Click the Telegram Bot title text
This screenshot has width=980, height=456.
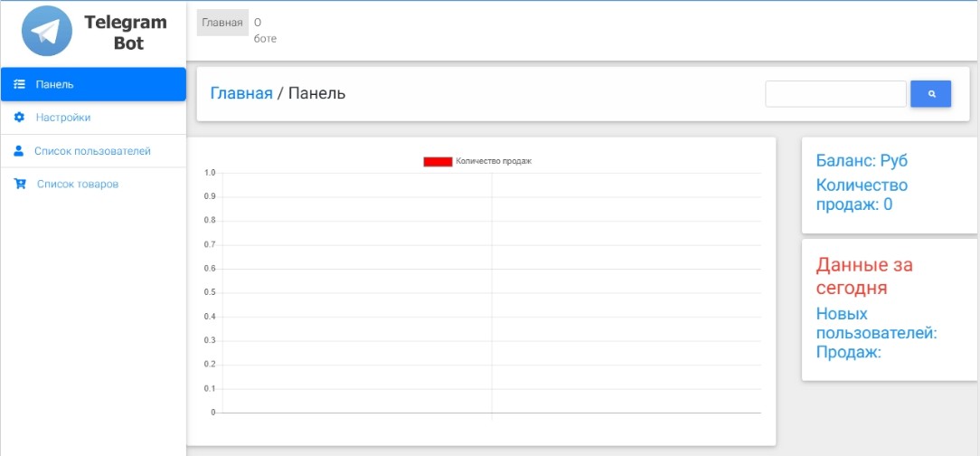(x=126, y=33)
